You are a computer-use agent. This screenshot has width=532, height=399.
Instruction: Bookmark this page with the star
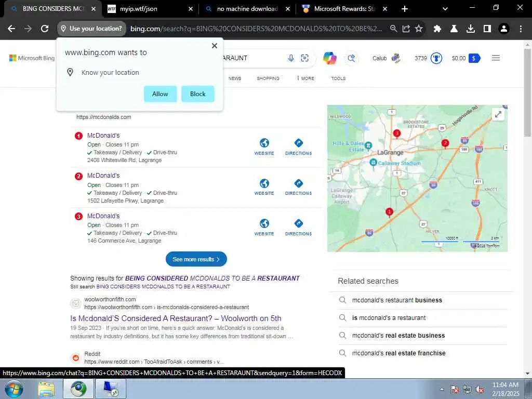pos(419,29)
